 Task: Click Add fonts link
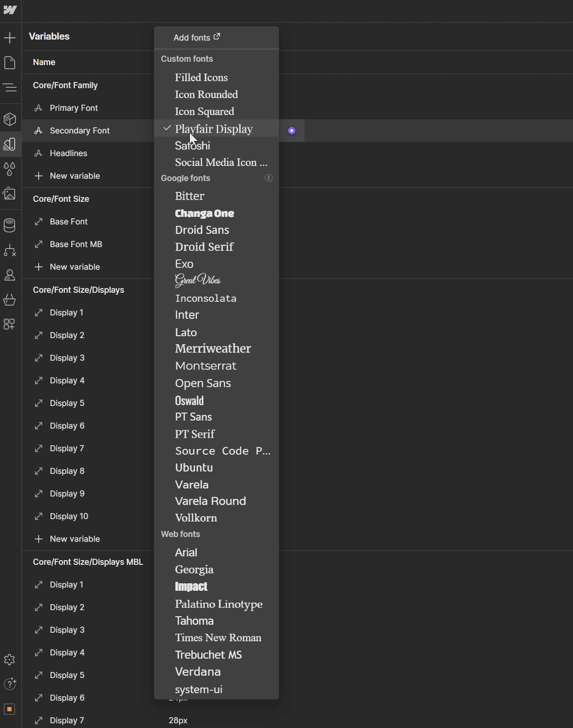[196, 38]
